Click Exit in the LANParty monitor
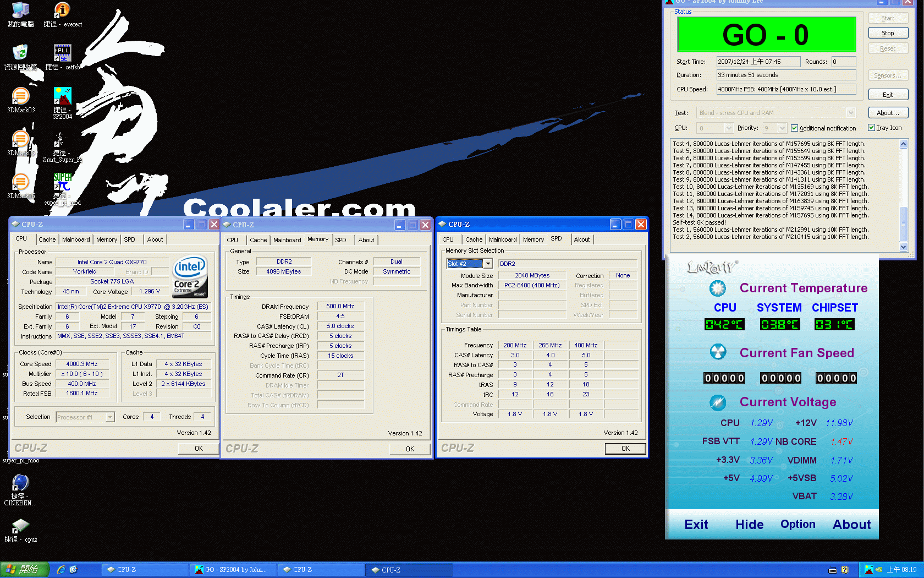Image resolution: width=924 pixels, height=578 pixels. point(696,525)
